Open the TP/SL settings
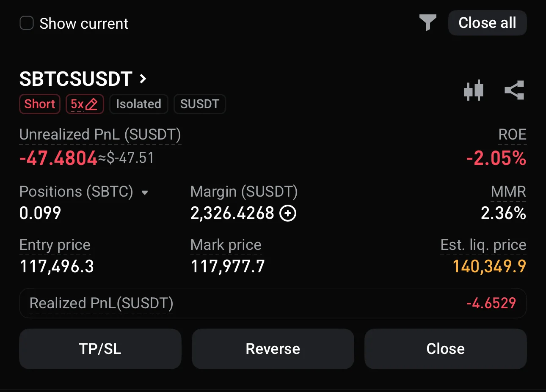 (100, 349)
